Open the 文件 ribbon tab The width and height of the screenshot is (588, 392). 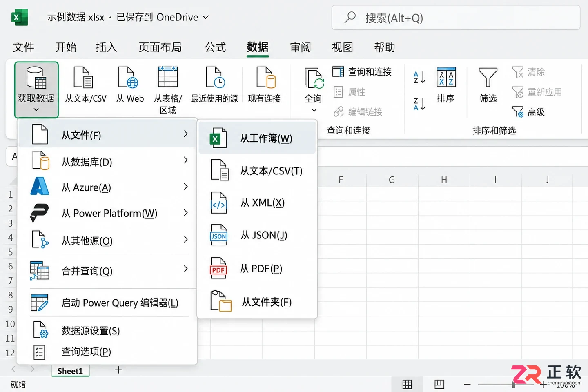pos(24,47)
